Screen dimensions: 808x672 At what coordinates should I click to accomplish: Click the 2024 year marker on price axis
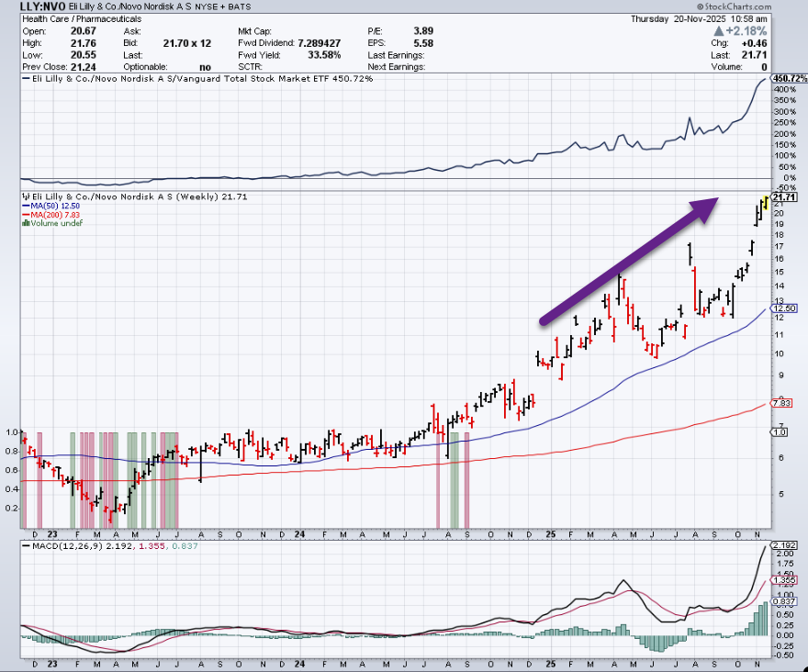click(299, 534)
